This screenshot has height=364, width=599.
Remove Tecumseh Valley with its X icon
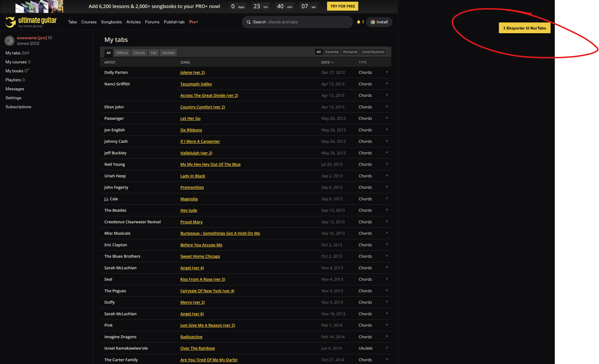[x=387, y=83]
